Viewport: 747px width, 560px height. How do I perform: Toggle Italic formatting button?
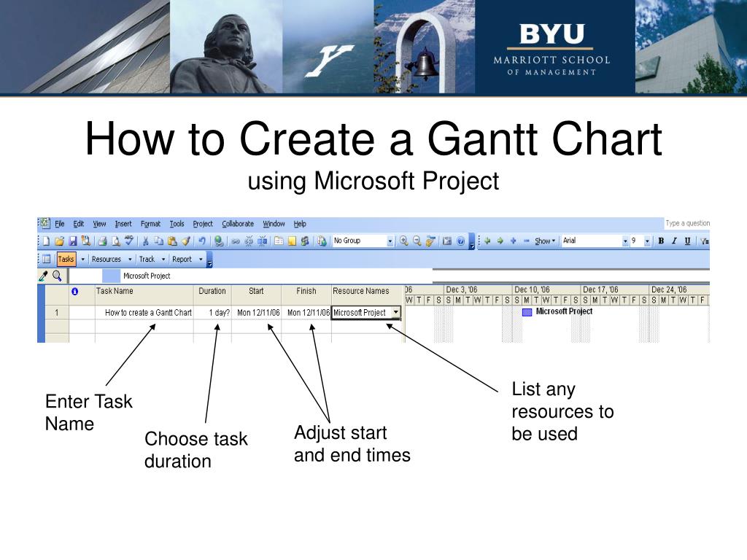674,241
